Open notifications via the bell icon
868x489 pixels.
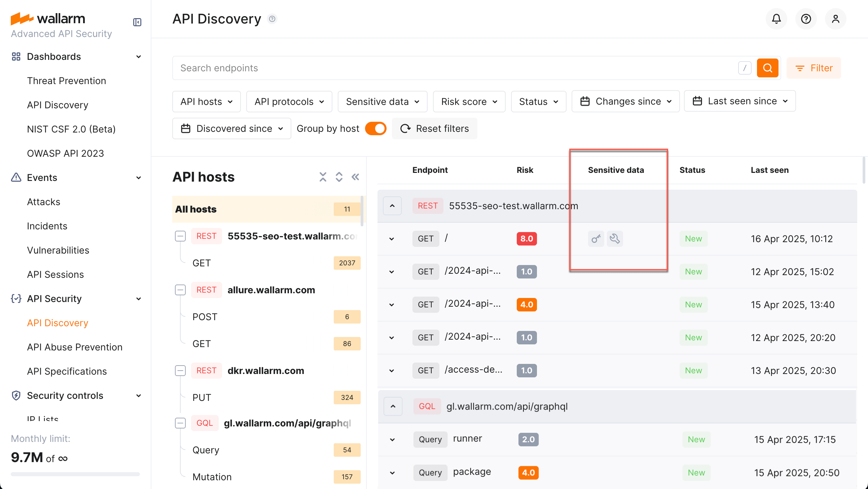(776, 19)
